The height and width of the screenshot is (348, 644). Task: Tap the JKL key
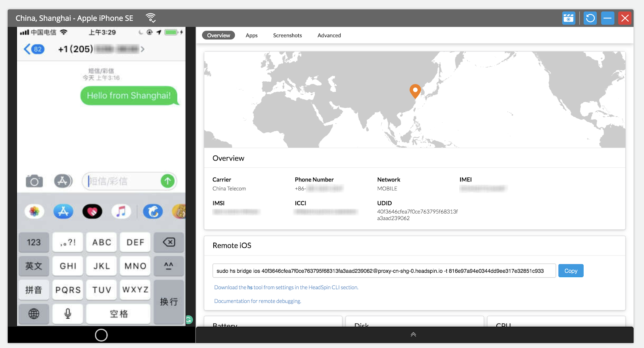[x=101, y=266]
